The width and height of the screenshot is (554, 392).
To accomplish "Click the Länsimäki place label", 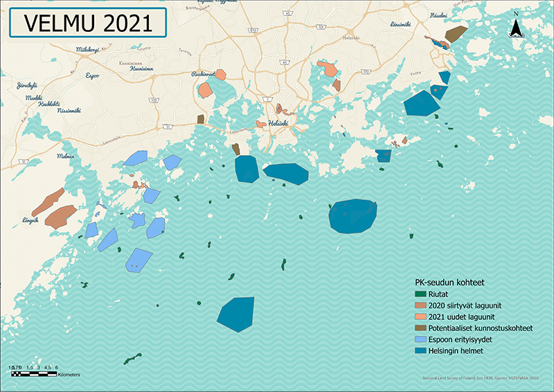I will [x=401, y=24].
